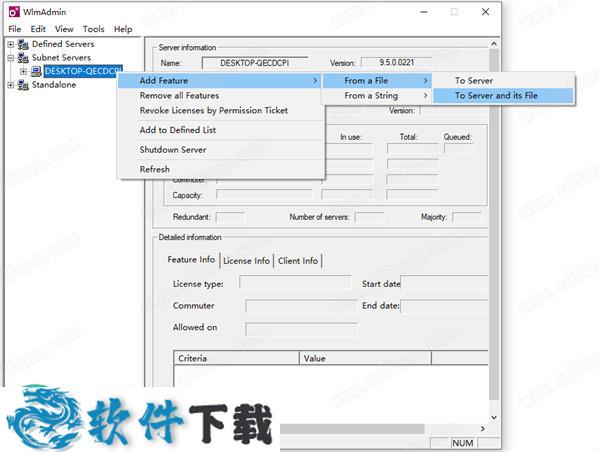Image resolution: width=600 pixels, height=452 pixels.
Task: Click the Commuter field in Feature Info
Action: [x=301, y=307]
